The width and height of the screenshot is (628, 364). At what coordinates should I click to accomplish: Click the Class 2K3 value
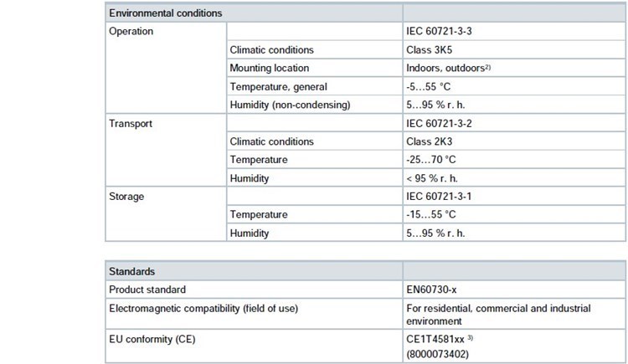pos(430,141)
